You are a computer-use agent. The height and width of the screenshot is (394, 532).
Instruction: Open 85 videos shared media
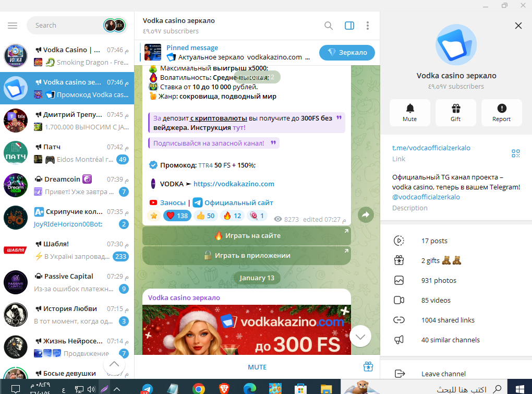click(456, 301)
